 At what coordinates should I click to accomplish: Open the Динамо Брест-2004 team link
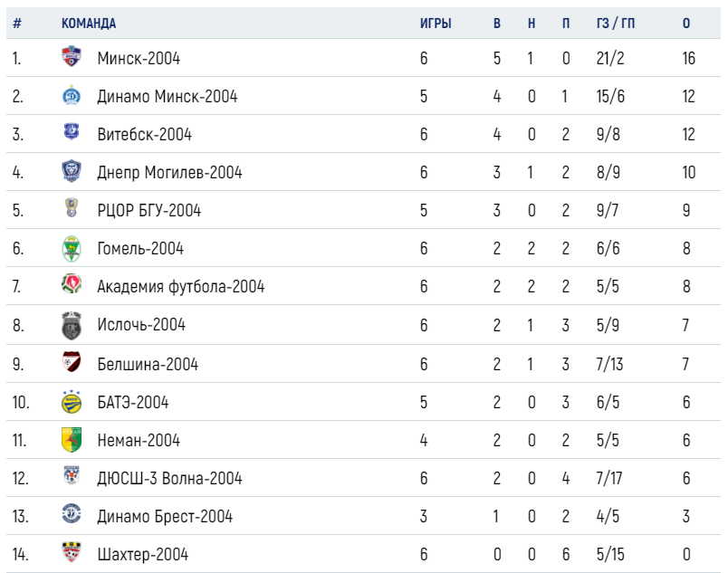(165, 516)
